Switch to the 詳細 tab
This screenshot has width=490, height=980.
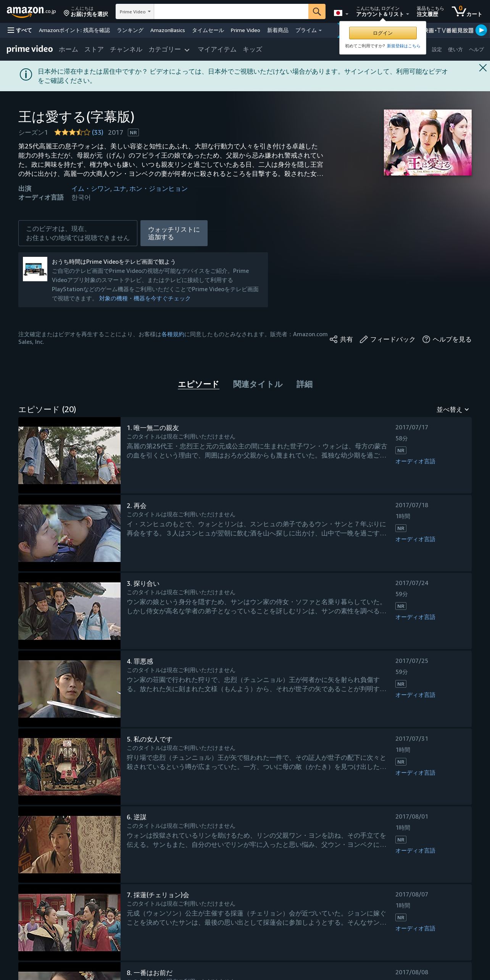304,384
